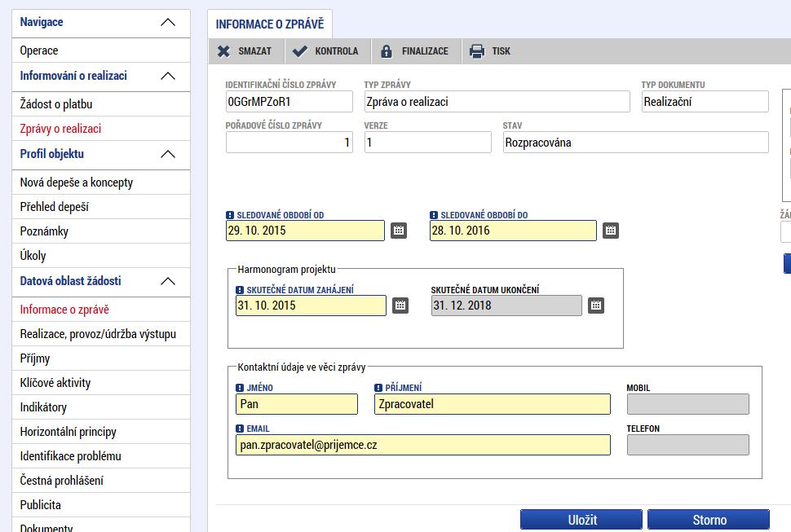Click the Sledované období do date field
791x532 pixels.
click(513, 231)
